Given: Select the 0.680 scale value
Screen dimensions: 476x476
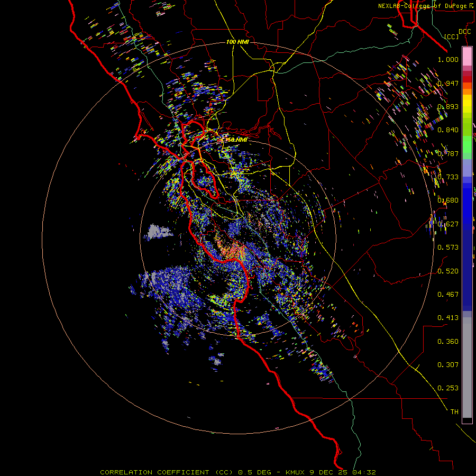Looking at the screenshot, I should click(448, 200).
